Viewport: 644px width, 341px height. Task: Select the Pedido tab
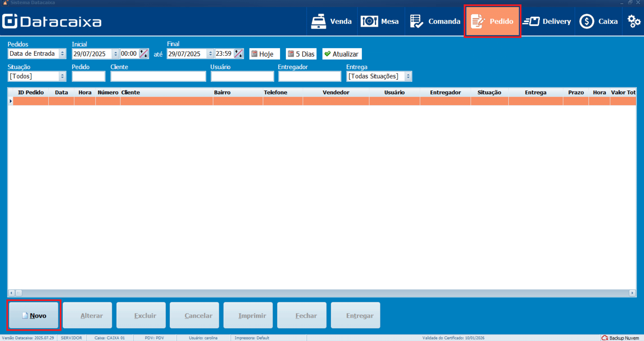click(x=492, y=21)
